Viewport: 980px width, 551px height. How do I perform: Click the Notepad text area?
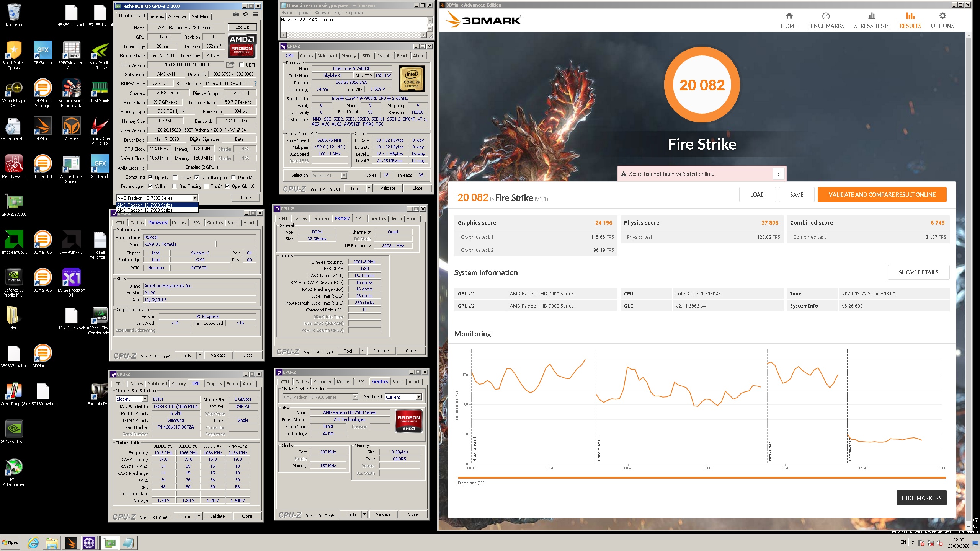click(x=353, y=24)
